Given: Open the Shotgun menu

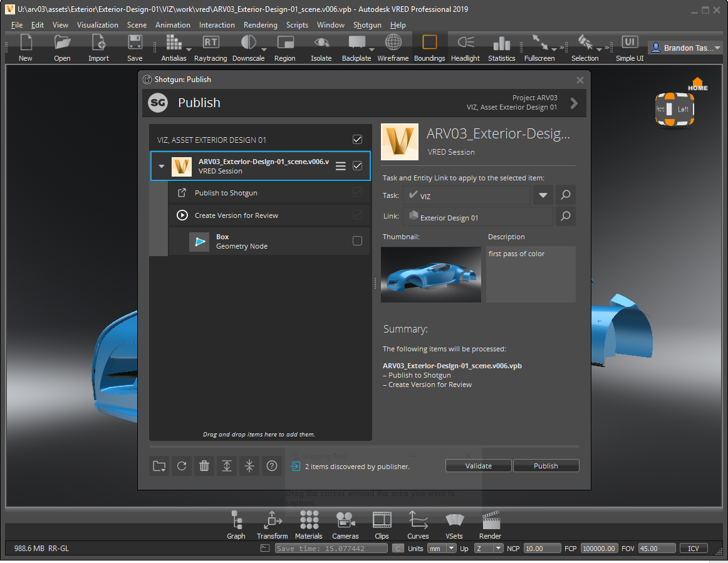Looking at the screenshot, I should tap(366, 25).
